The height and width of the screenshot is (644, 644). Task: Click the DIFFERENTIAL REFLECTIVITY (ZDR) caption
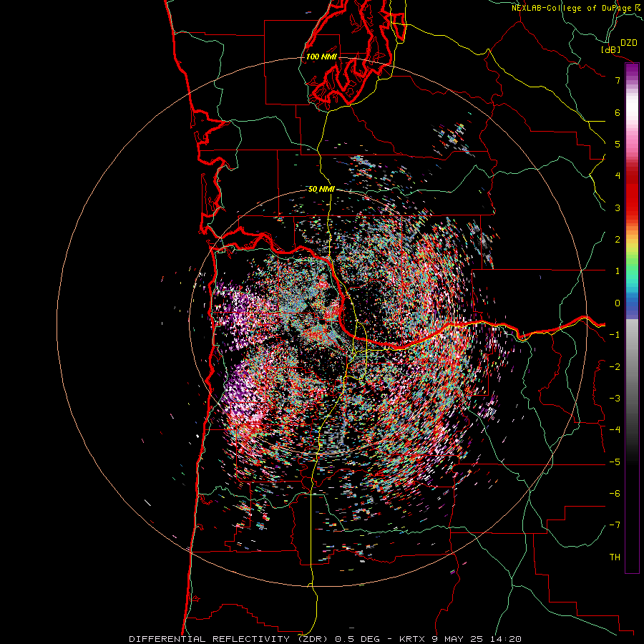coord(228,639)
